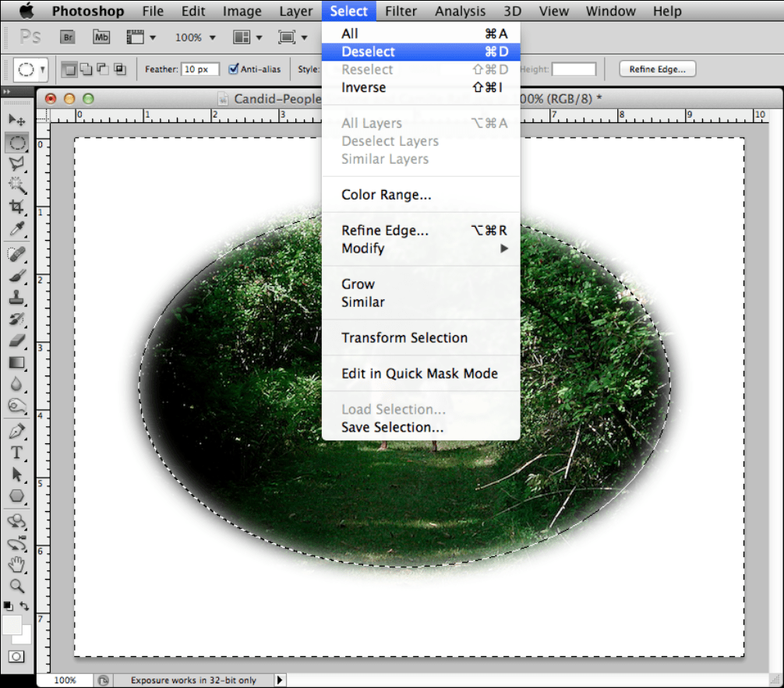Click the Refine Edge... button
This screenshot has width=784, height=688.
[657, 69]
